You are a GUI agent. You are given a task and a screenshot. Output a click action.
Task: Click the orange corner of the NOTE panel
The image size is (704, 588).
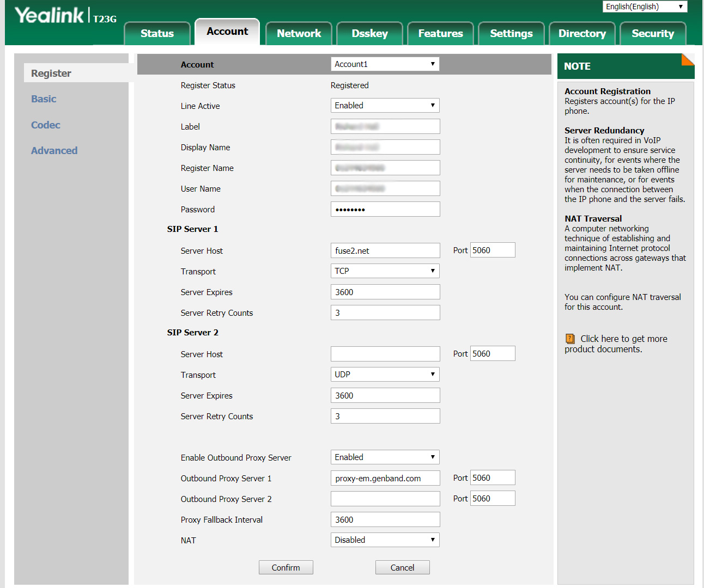pyautogui.click(x=688, y=59)
